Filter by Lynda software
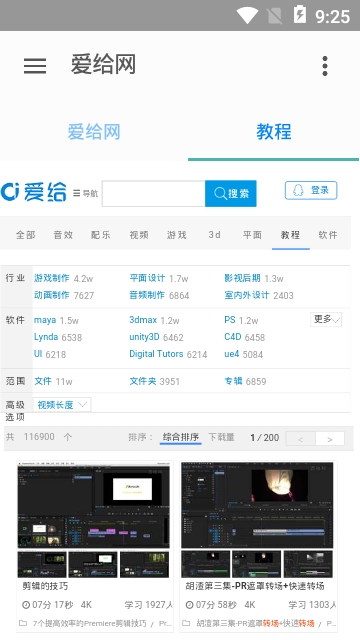The height and width of the screenshot is (640, 360). pos(46,337)
